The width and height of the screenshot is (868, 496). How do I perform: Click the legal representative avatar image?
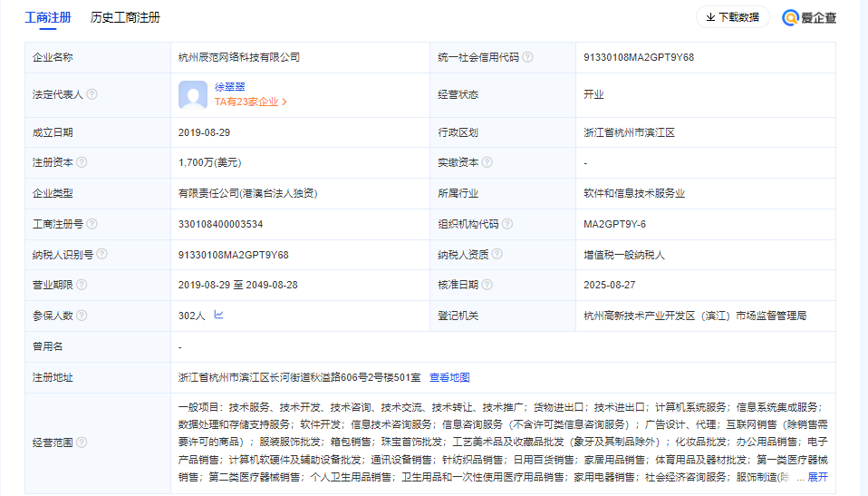click(x=193, y=95)
